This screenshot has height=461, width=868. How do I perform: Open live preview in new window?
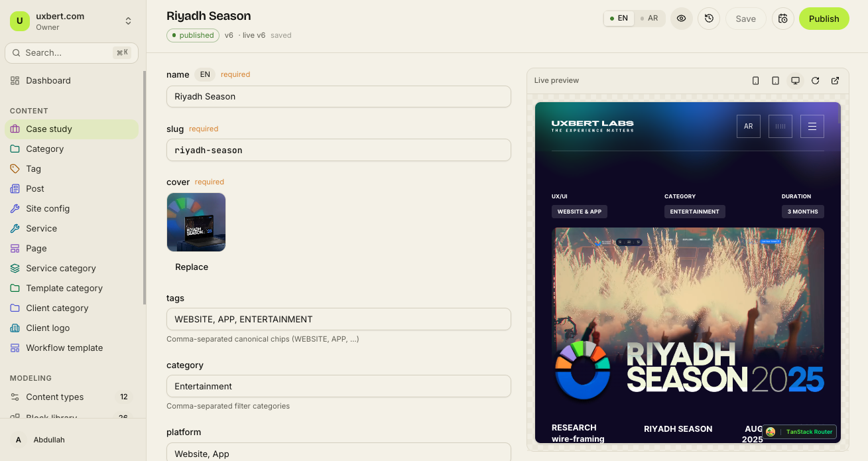(x=835, y=80)
